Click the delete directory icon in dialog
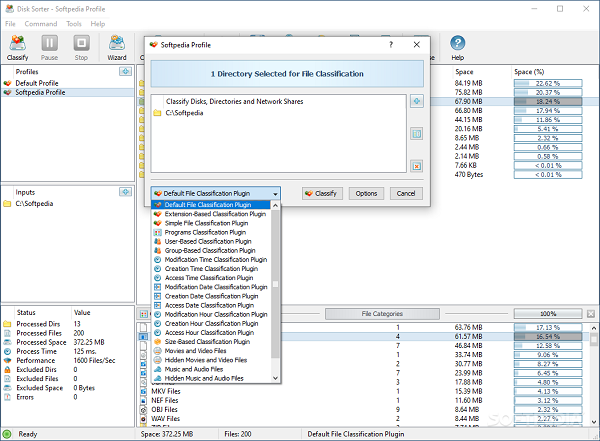 417,166
